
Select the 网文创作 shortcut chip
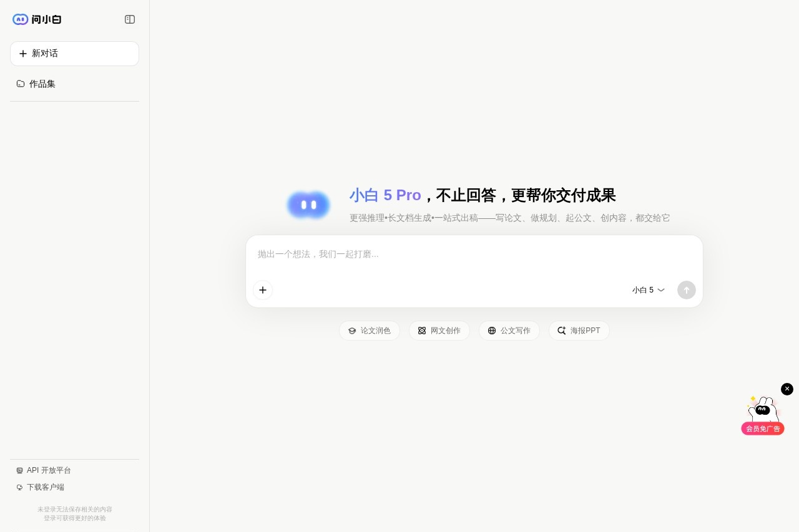coord(439,331)
